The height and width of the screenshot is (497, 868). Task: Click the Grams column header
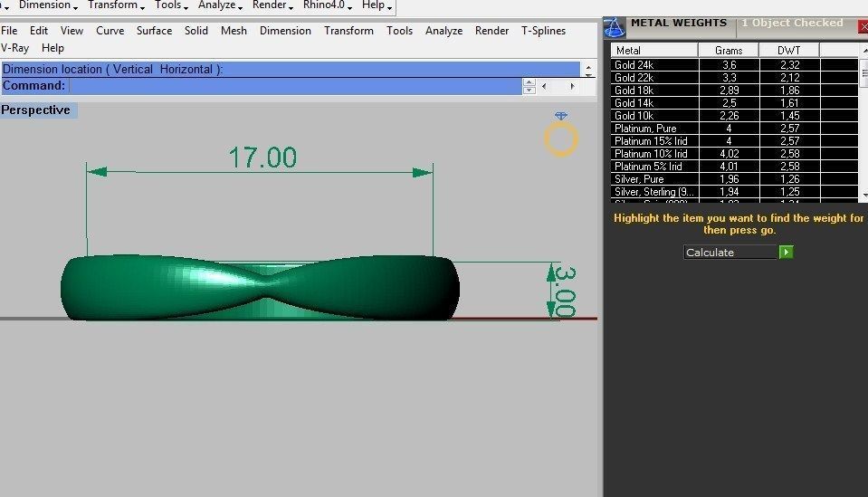tap(729, 51)
